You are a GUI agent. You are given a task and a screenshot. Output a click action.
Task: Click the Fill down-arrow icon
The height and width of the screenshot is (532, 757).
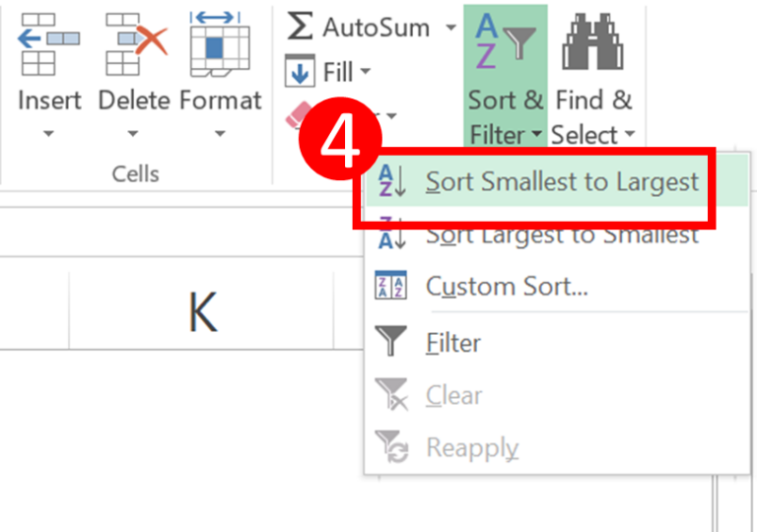pyautogui.click(x=300, y=71)
